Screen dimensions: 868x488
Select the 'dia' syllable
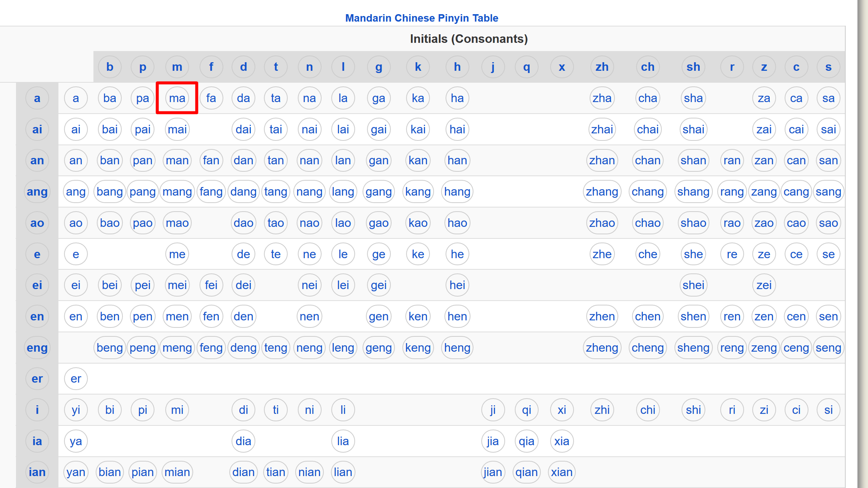[x=243, y=441]
